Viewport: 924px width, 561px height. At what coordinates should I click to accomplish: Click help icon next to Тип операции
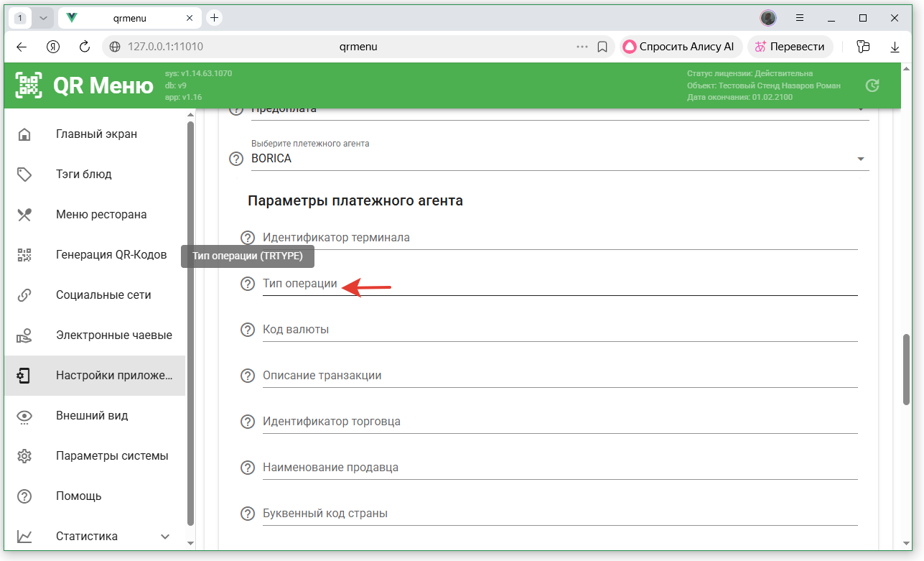coord(248,284)
